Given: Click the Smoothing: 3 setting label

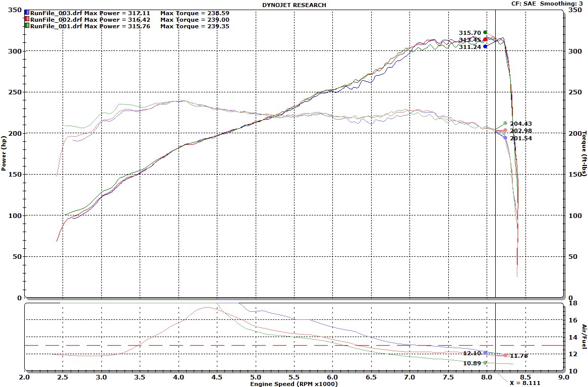Looking at the screenshot, I should (563, 4).
